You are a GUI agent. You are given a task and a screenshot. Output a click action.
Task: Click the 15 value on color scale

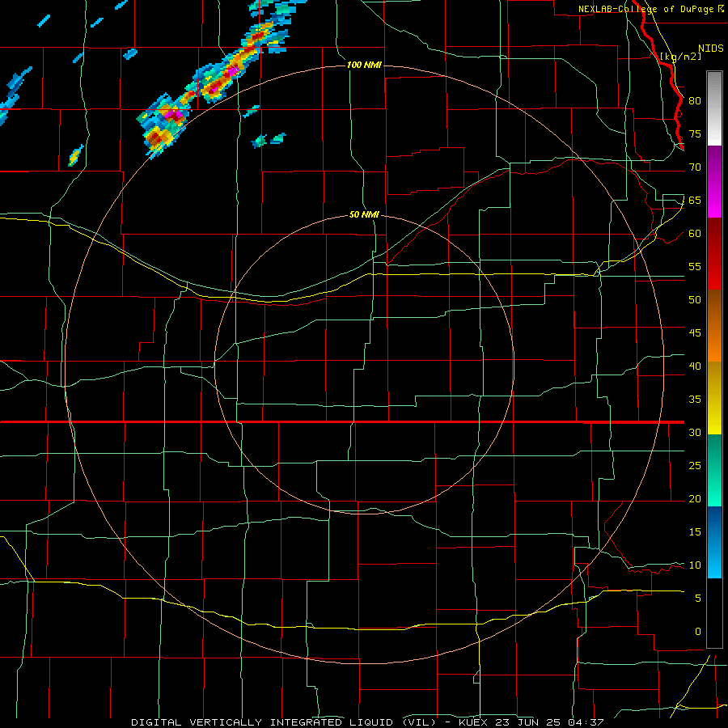pyautogui.click(x=695, y=532)
